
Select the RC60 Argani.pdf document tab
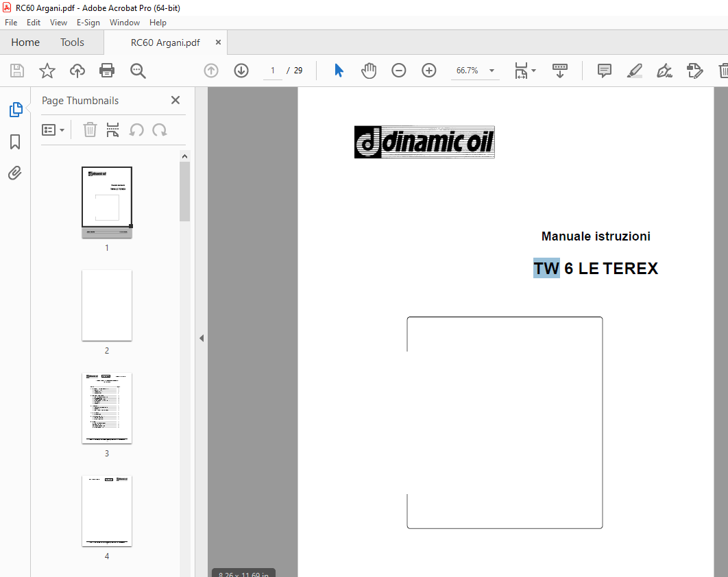tap(165, 42)
